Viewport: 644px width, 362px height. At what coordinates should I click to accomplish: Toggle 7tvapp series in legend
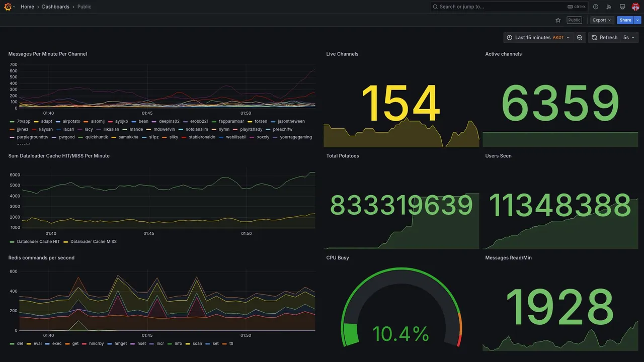click(x=24, y=121)
